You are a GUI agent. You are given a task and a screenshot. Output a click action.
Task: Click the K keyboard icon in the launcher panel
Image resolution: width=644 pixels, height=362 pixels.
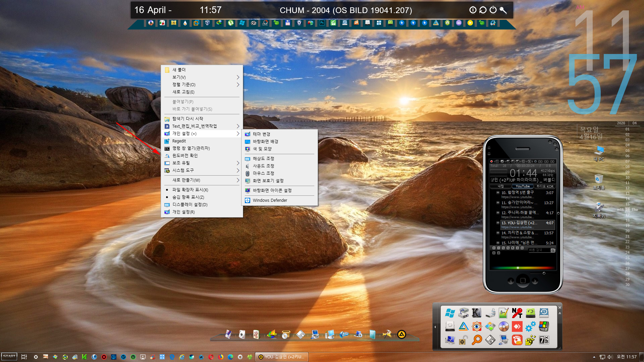pos(477,313)
